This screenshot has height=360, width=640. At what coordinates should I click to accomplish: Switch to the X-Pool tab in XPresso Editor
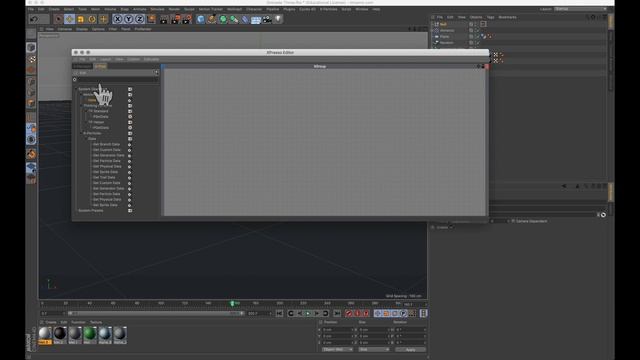[100, 66]
